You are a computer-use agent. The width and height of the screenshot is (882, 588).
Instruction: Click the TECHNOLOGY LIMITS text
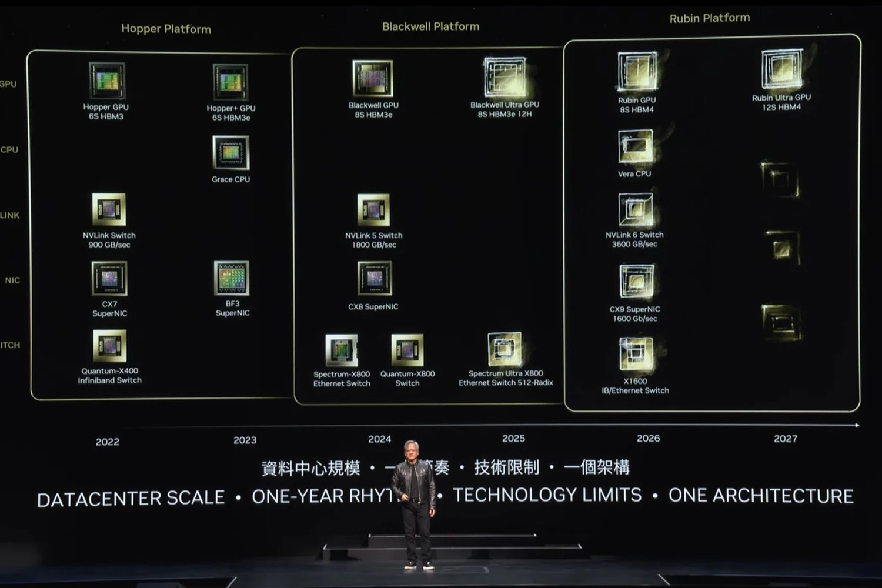pos(547,495)
